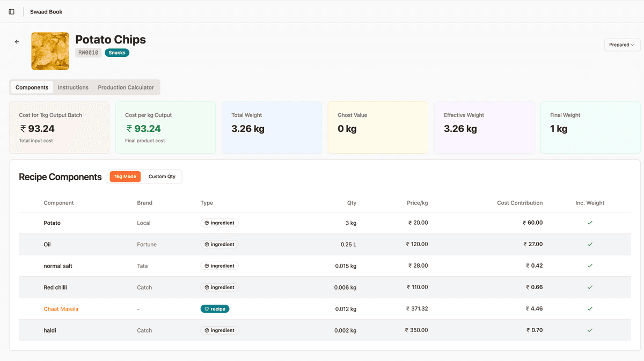Open the Prepared status dropdown

tap(622, 45)
